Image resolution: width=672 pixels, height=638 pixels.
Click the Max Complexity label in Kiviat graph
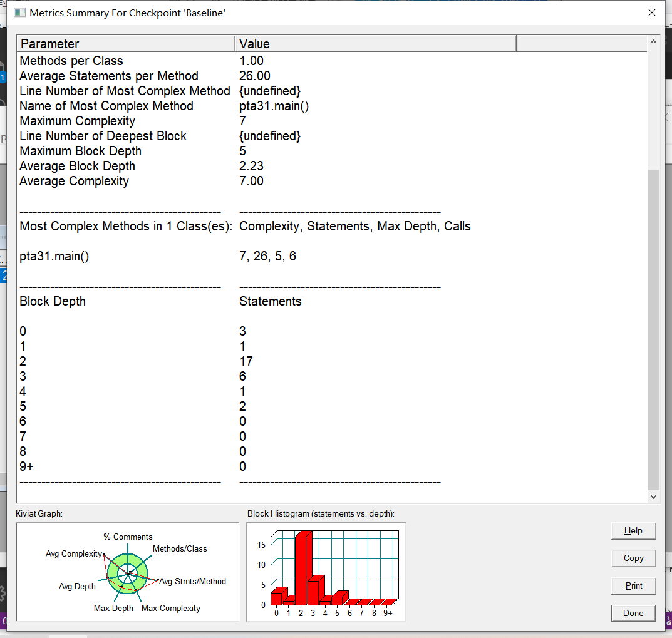171,608
